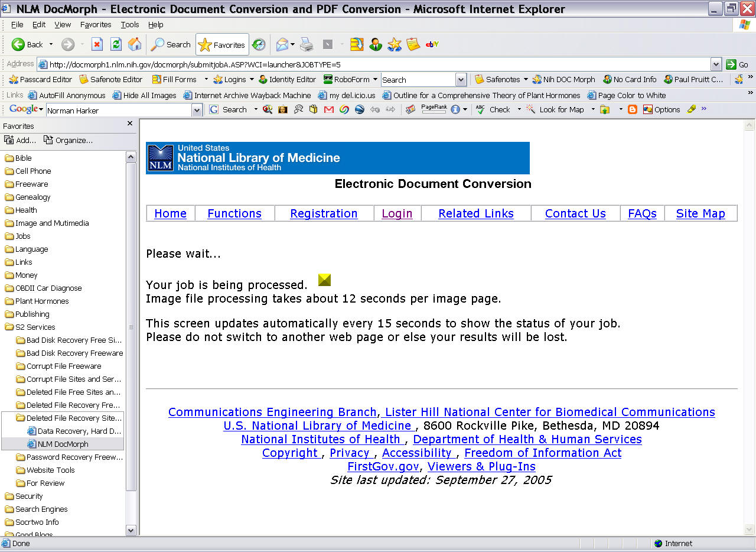Click the Go button
Screen dimensions: 756x552
click(x=738, y=64)
